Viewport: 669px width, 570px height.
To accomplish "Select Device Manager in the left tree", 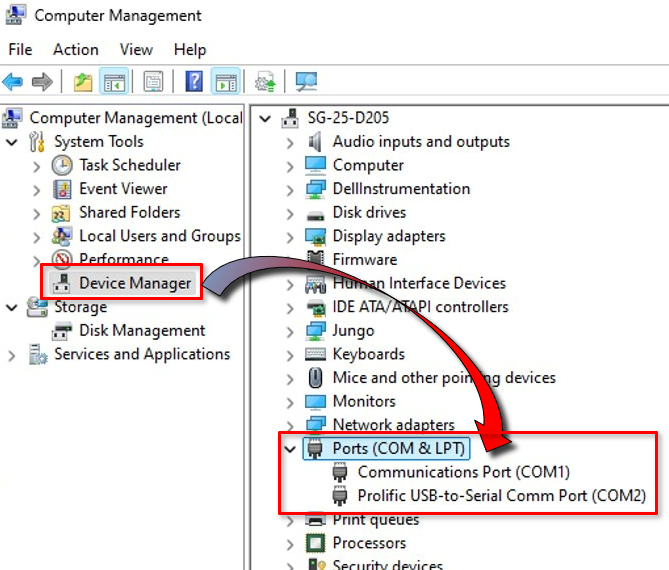I will coord(134,283).
